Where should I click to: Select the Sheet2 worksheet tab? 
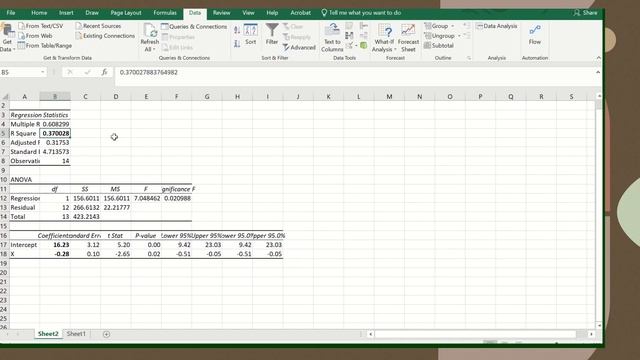(48, 334)
